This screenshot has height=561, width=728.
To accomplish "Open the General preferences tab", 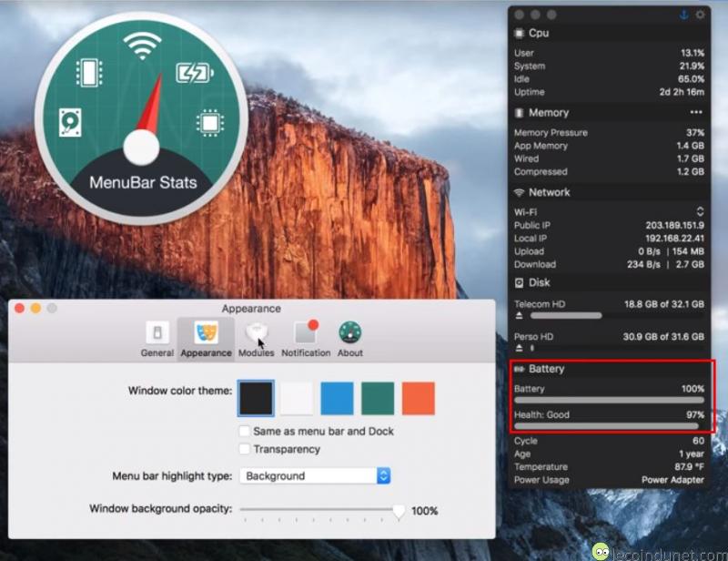I will (157, 340).
